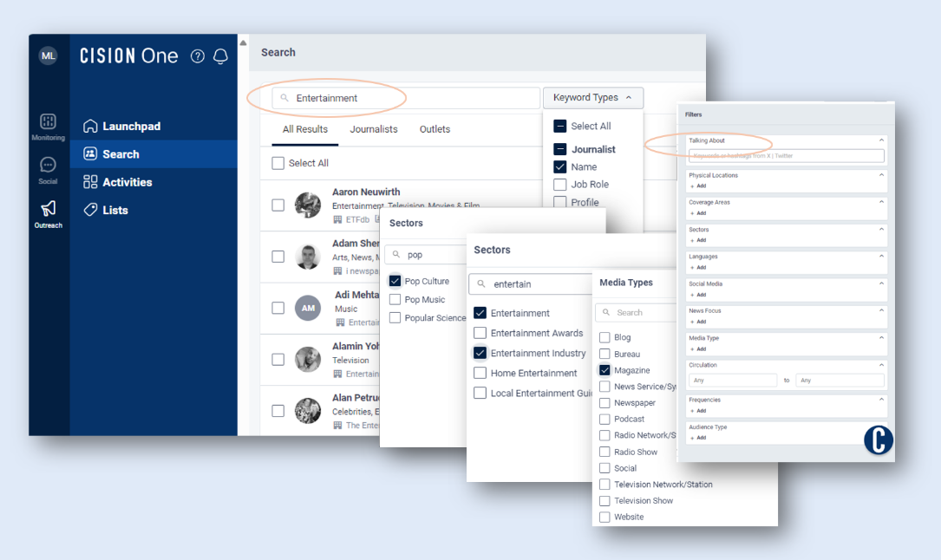Check the Select All results checkbox
The height and width of the screenshot is (560, 941).
coord(278,163)
